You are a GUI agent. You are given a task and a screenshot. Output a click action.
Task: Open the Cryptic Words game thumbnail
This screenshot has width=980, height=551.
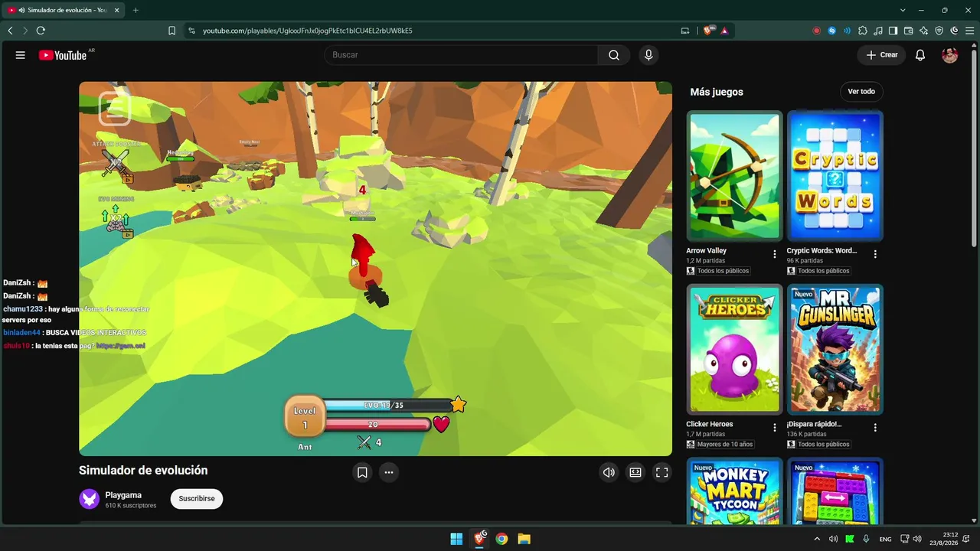(835, 176)
